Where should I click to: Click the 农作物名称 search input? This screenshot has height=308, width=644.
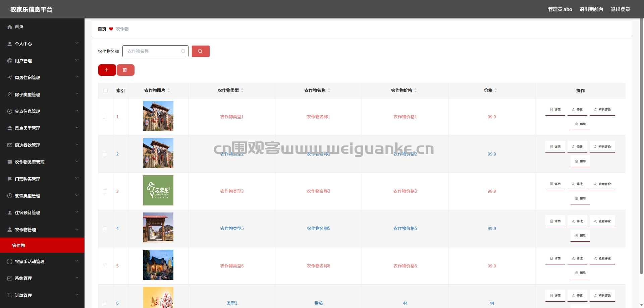(155, 51)
